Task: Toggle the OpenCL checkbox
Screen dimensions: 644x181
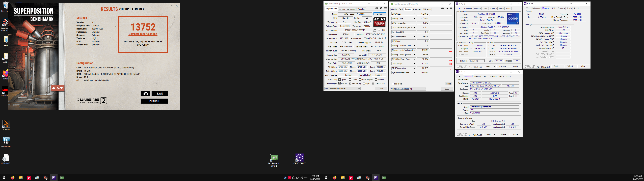Action: tap(339, 79)
